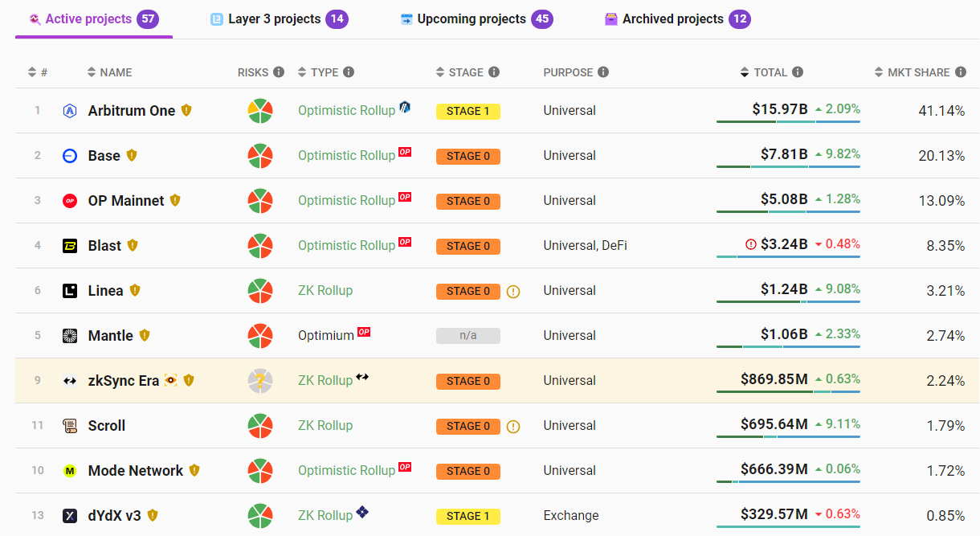Click the Base verification shield badge
The image size is (980, 536).
coord(132,156)
